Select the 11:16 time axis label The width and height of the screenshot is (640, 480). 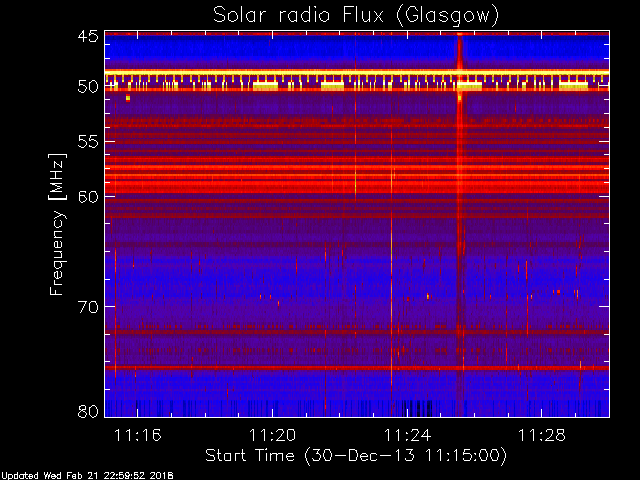(x=138, y=435)
